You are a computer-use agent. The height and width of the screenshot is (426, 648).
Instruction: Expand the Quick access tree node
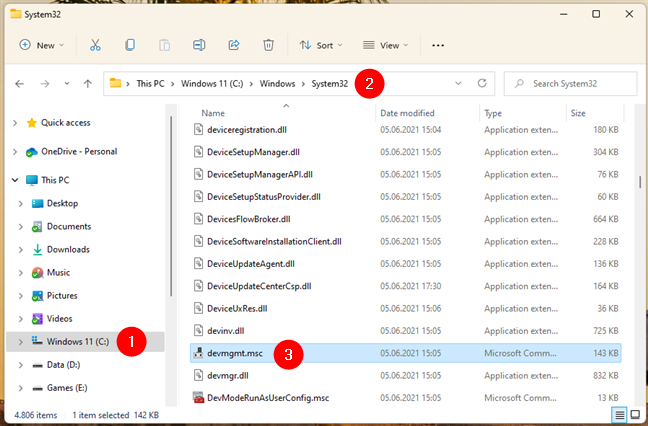pos(15,123)
